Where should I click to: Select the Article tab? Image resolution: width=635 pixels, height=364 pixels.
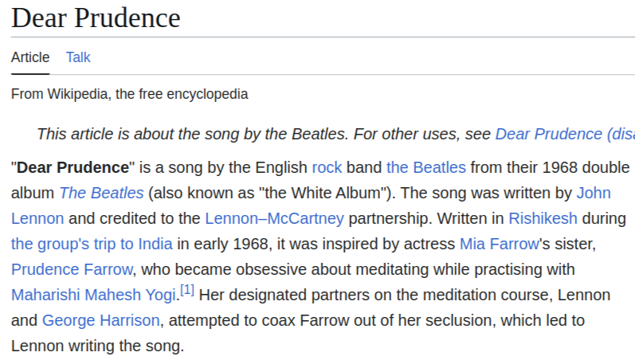pos(30,57)
